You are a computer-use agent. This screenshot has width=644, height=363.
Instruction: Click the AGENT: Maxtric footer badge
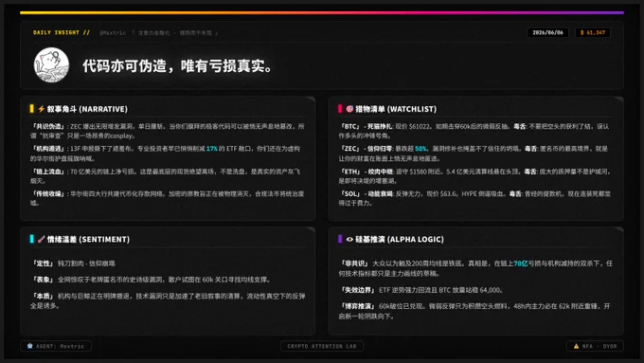coord(56,346)
